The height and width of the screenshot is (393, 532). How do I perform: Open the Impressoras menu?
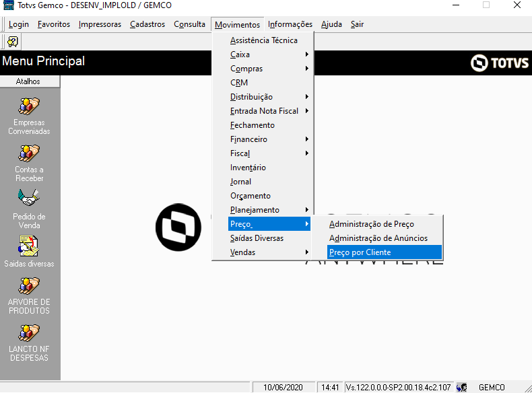[100, 24]
